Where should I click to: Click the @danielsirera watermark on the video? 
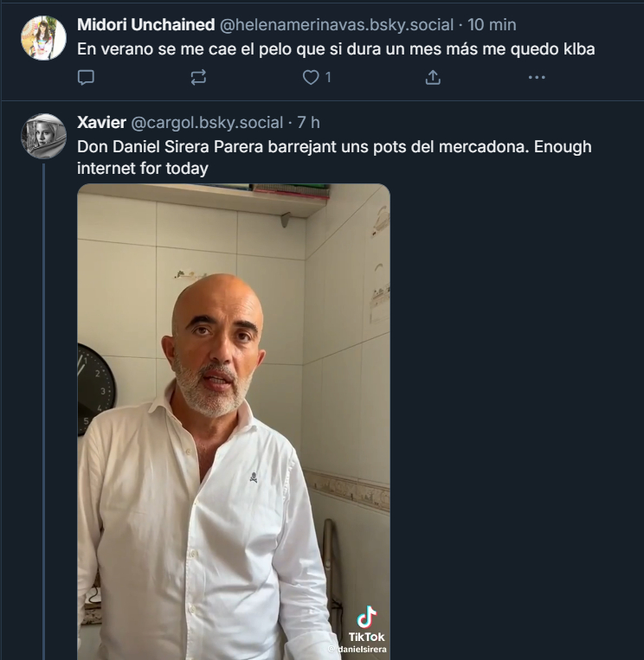click(x=357, y=649)
